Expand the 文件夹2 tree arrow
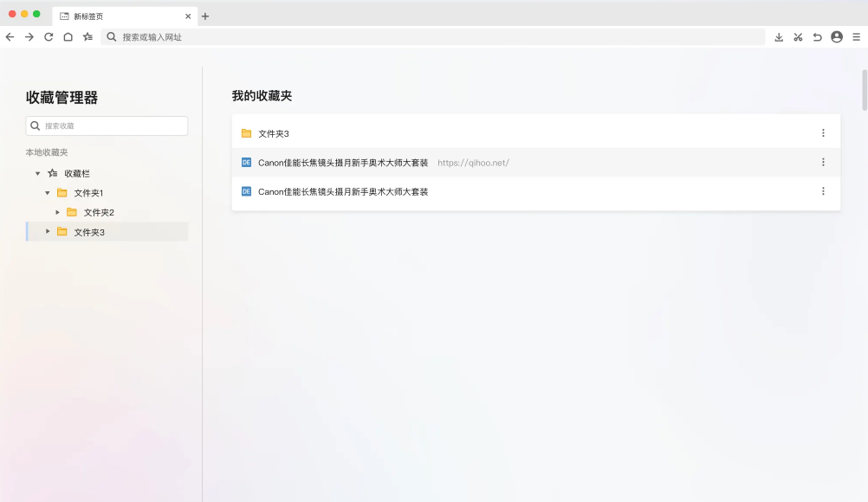The image size is (868, 502). point(58,212)
